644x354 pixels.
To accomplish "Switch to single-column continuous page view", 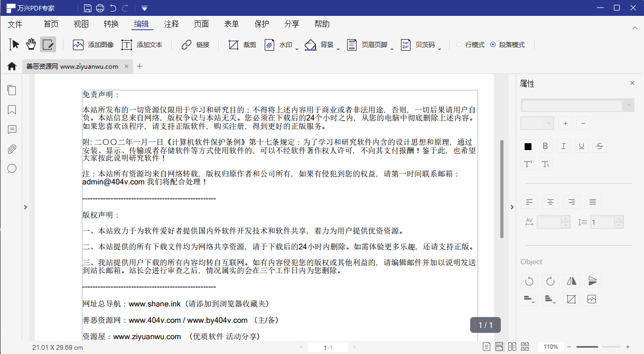I will pos(499,347).
